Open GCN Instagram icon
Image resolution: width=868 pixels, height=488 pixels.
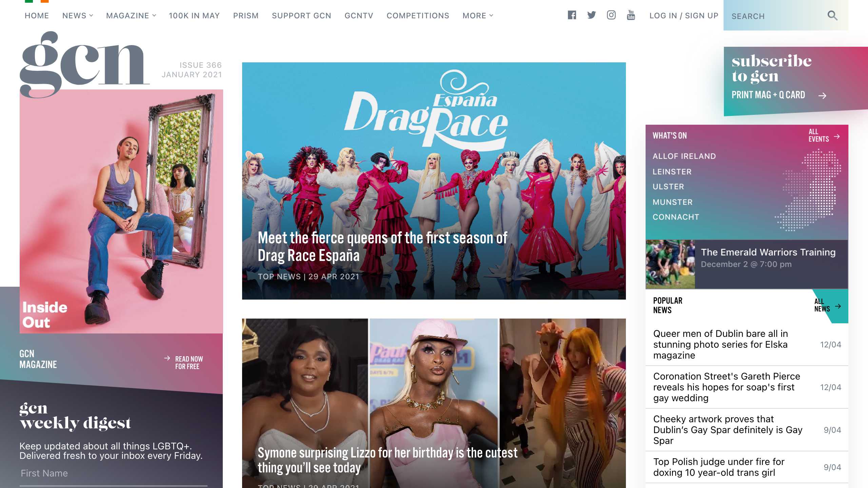coord(611,15)
